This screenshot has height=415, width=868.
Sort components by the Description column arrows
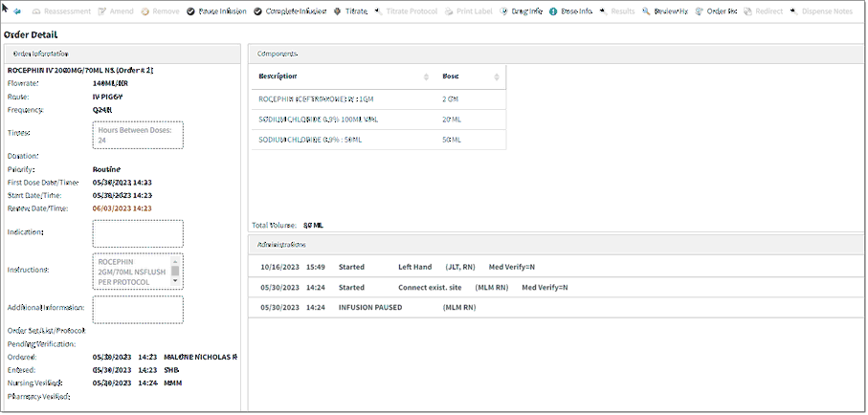coord(426,76)
